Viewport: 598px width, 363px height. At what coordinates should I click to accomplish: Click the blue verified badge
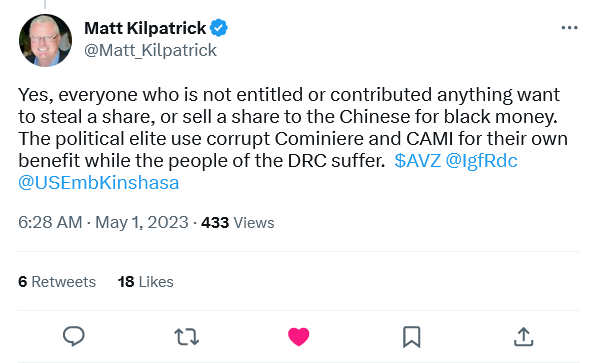[x=219, y=28]
